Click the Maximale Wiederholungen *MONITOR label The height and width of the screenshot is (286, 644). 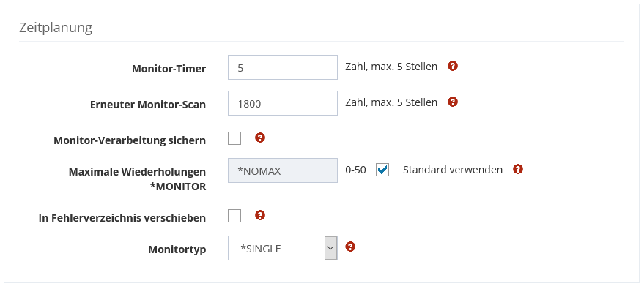point(137,179)
